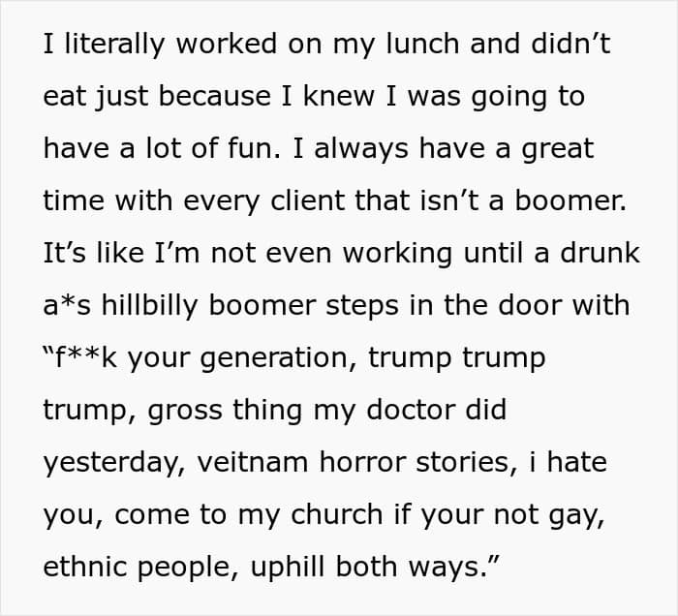Click the word "ethnic" in last line
Screen dimensions: 678x616
pyautogui.click(x=85, y=567)
